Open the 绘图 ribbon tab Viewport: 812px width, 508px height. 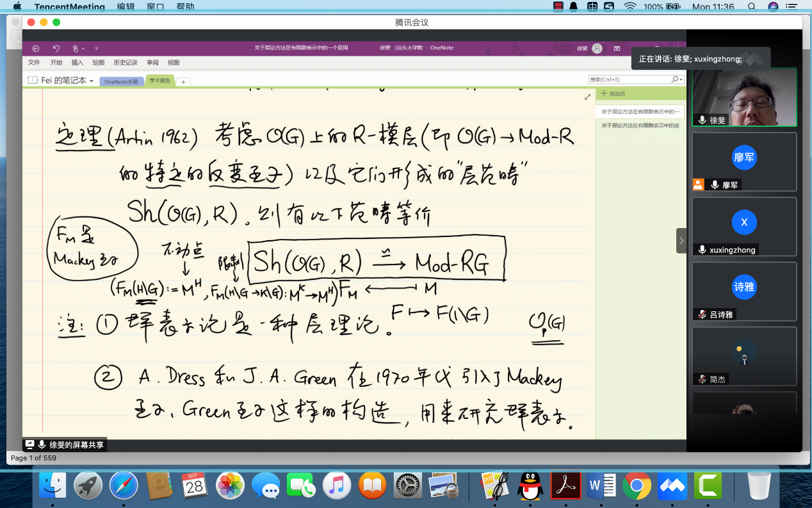point(98,63)
